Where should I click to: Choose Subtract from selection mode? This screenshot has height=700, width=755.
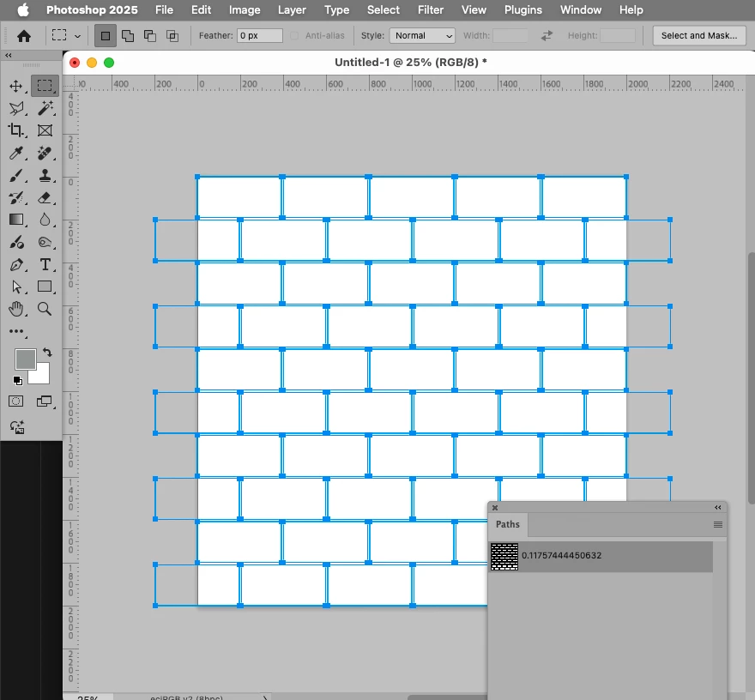[x=150, y=36]
